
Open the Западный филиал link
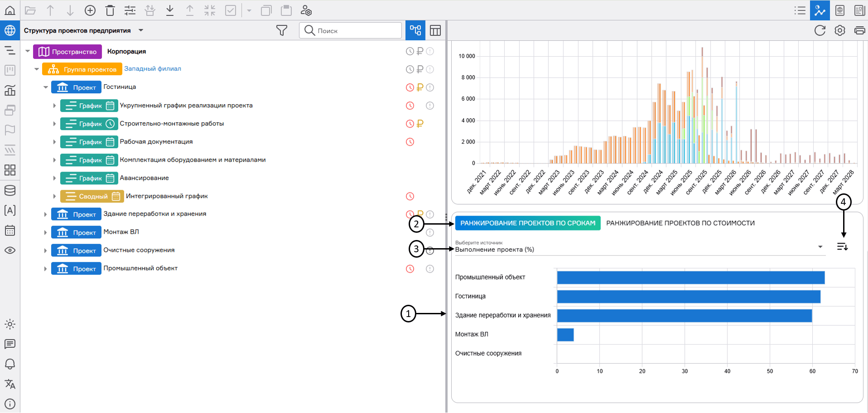coord(153,69)
